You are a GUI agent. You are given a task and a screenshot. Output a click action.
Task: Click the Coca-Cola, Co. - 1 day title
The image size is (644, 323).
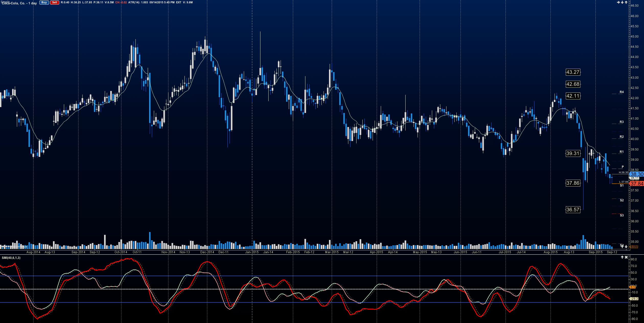(19, 3)
